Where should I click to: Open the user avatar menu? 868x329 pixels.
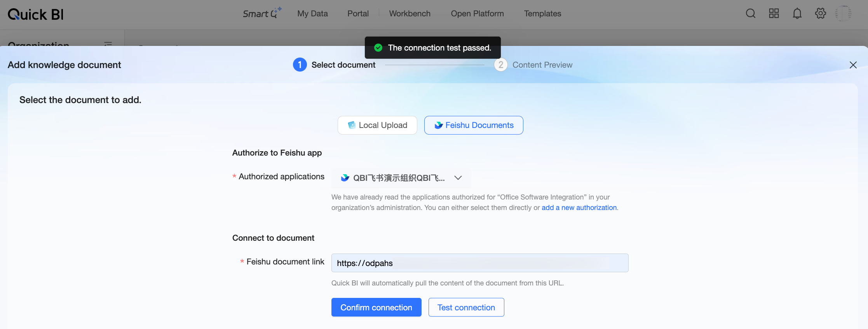tap(843, 14)
